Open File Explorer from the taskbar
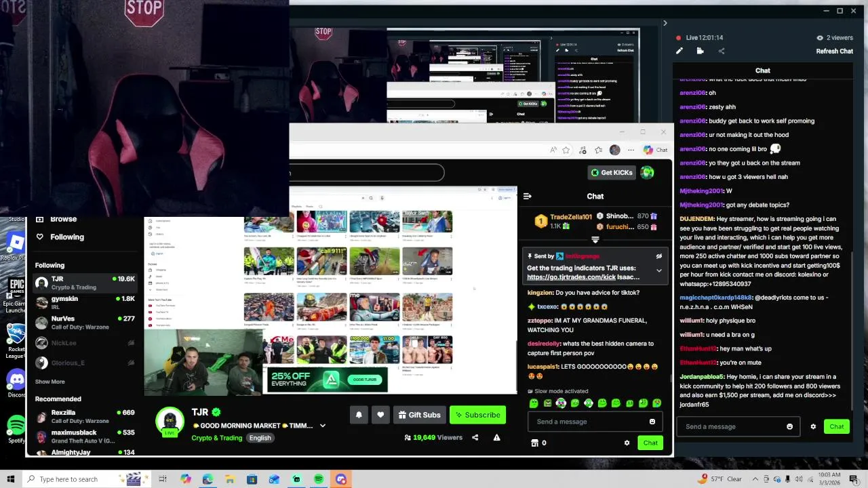The height and width of the screenshot is (488, 868). (x=229, y=479)
